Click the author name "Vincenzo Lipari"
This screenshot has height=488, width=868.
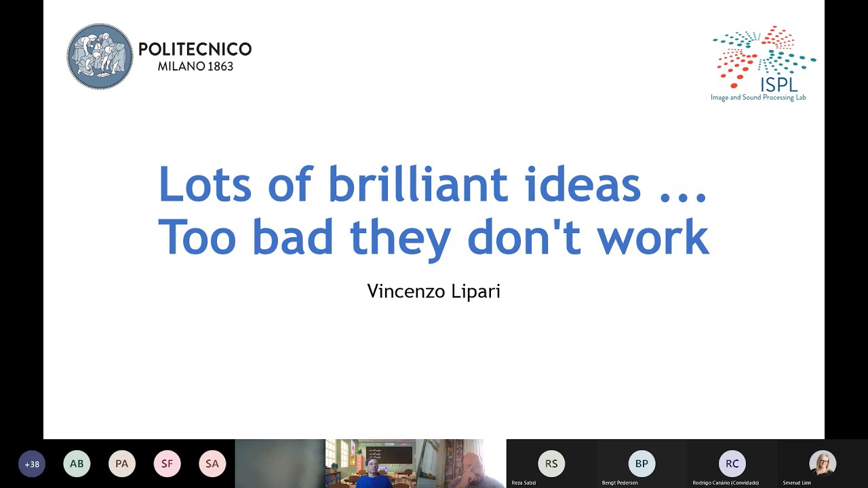click(x=433, y=291)
